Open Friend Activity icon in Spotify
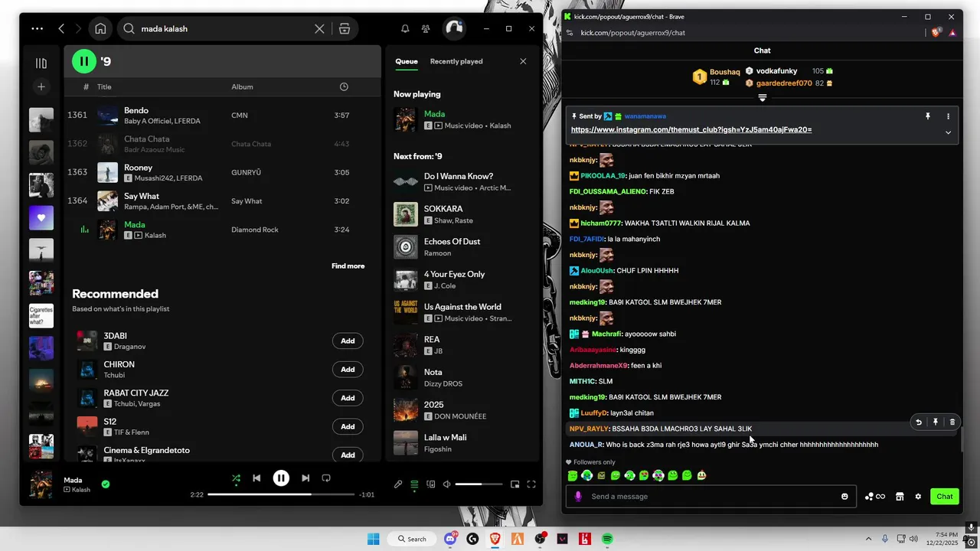 click(x=426, y=28)
